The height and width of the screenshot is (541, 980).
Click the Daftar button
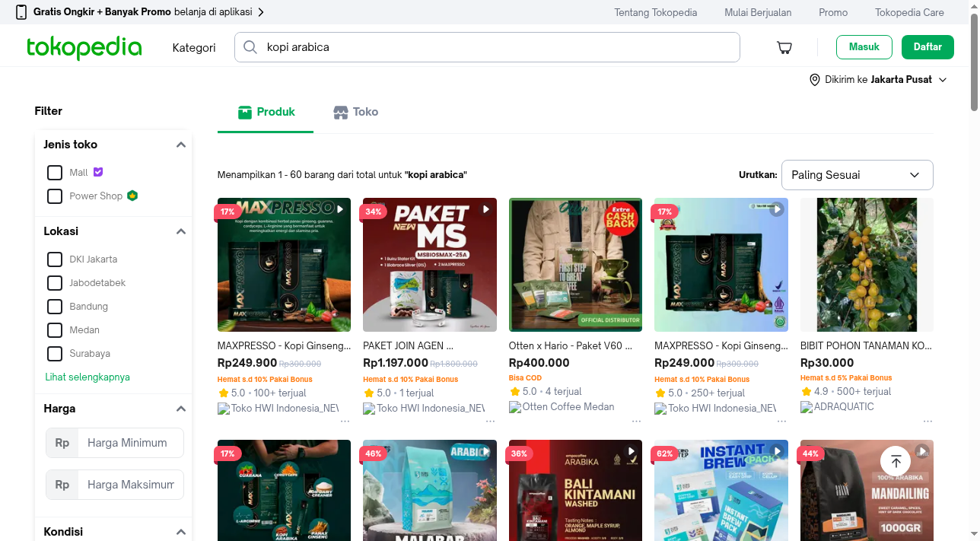(928, 47)
